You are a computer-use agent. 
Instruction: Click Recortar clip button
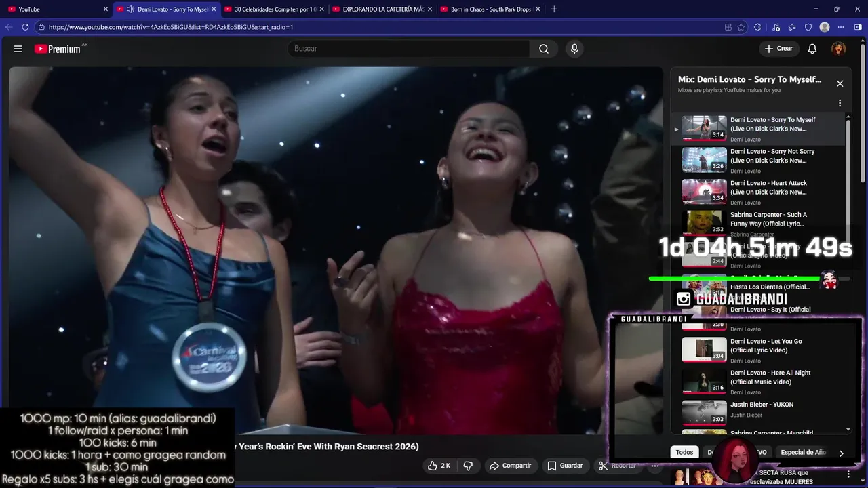point(617,466)
